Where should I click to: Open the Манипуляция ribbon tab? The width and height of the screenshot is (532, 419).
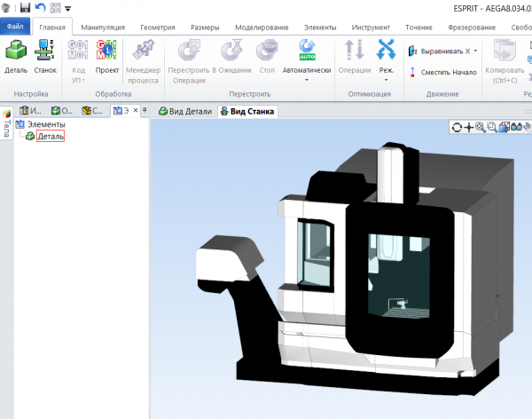click(x=103, y=28)
